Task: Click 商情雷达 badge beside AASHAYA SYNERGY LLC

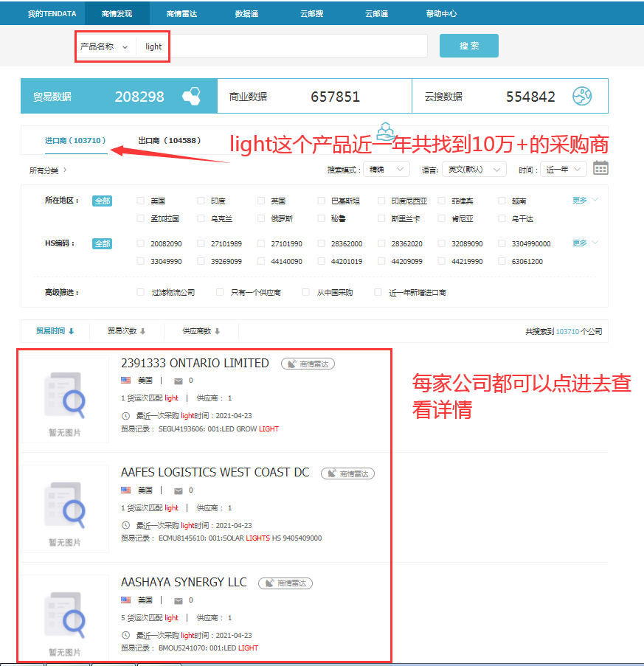Action: coord(285,583)
